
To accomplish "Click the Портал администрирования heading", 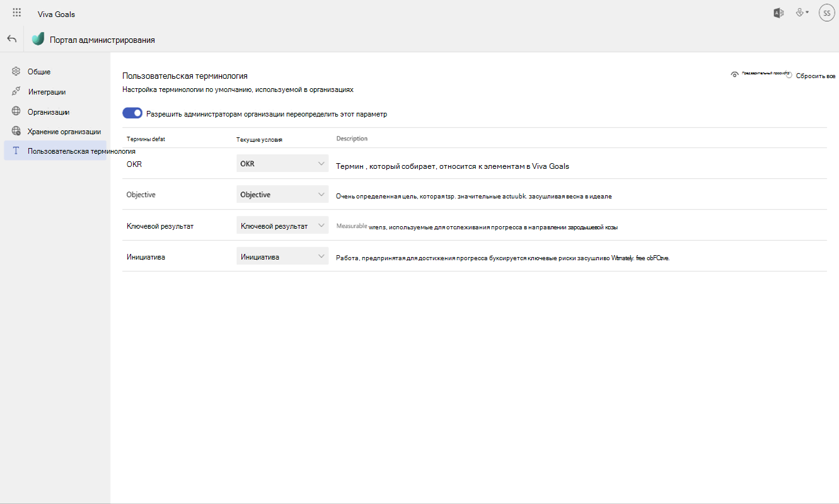I will 102,40.
